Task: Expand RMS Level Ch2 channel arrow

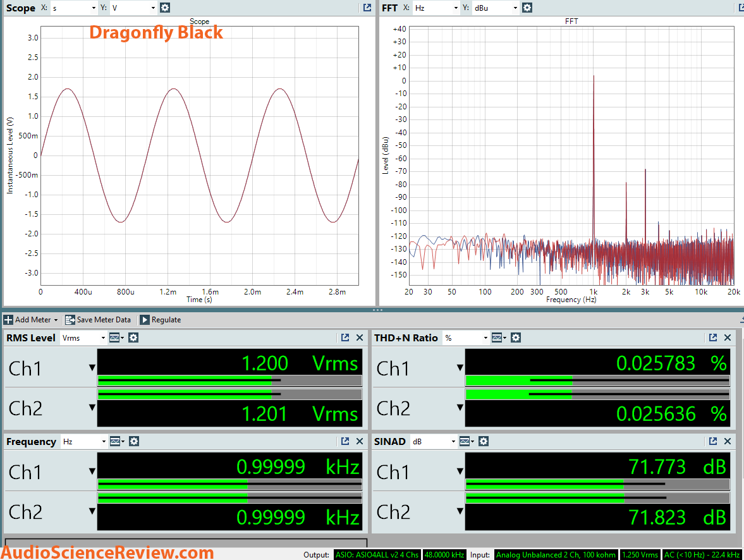Action: pyautogui.click(x=92, y=408)
